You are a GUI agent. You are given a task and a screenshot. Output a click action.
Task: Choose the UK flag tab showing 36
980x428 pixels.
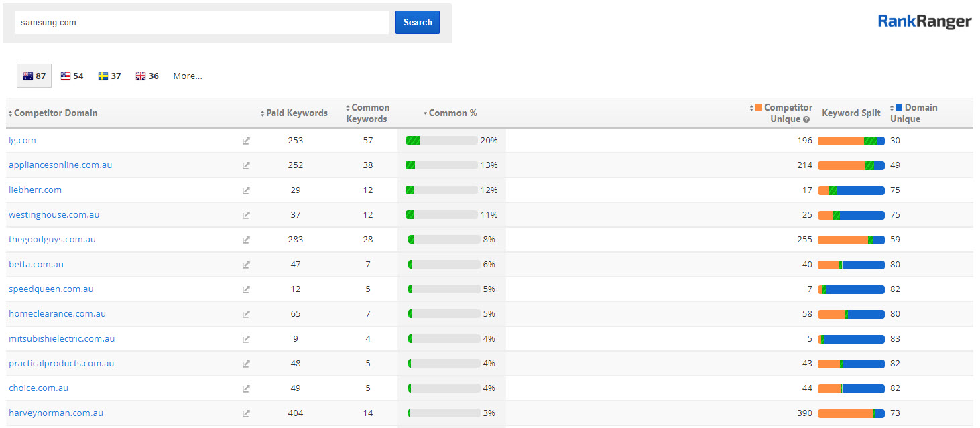coord(147,76)
